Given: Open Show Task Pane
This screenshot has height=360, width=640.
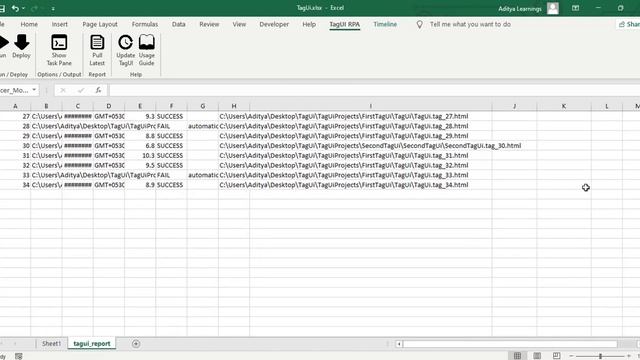Looking at the screenshot, I should click(59, 50).
